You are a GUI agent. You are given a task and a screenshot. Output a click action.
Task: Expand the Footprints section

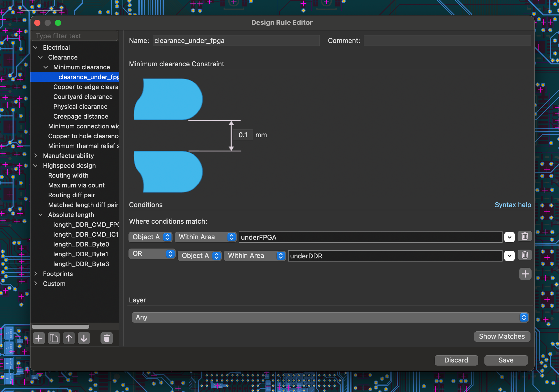36,274
